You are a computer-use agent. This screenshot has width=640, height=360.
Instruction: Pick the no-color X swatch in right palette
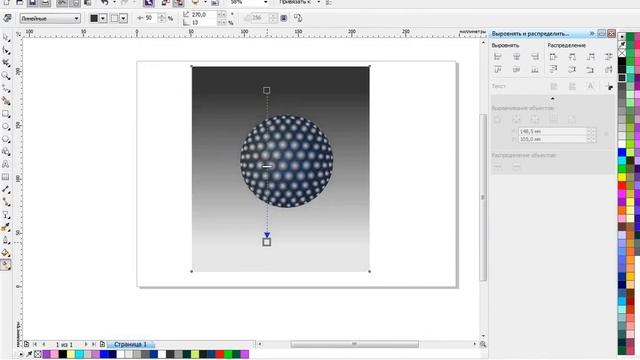[622, 53]
